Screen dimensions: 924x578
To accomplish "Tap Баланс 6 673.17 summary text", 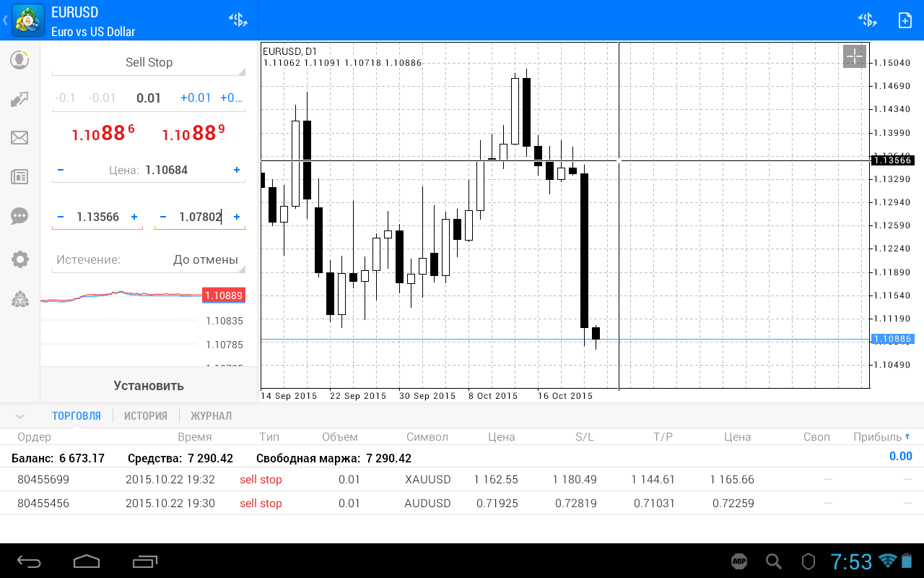I will [x=58, y=458].
